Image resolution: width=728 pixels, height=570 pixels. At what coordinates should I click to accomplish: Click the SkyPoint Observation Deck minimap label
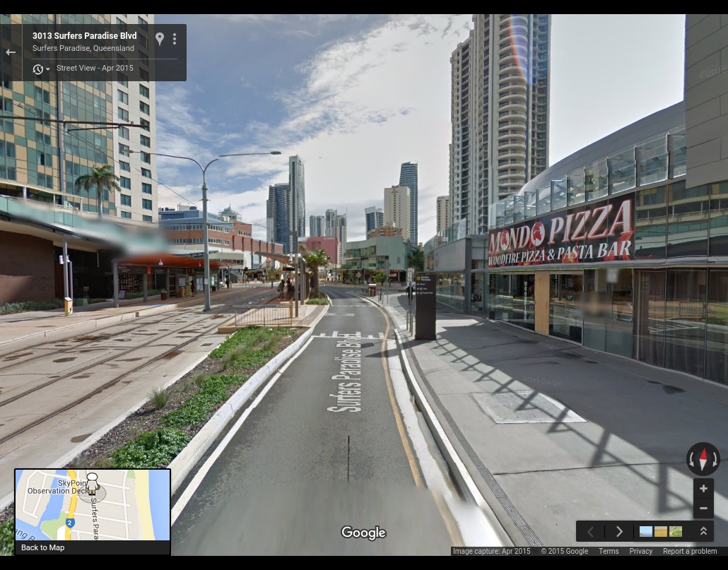(57, 487)
